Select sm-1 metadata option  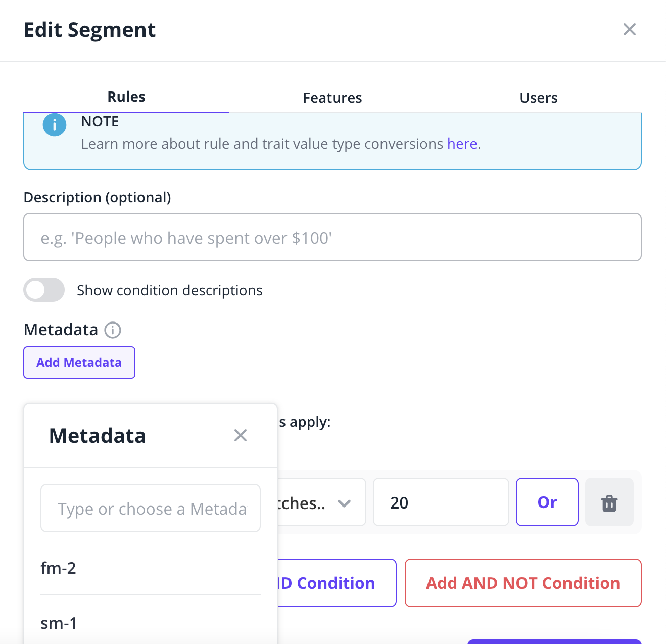[151, 623]
